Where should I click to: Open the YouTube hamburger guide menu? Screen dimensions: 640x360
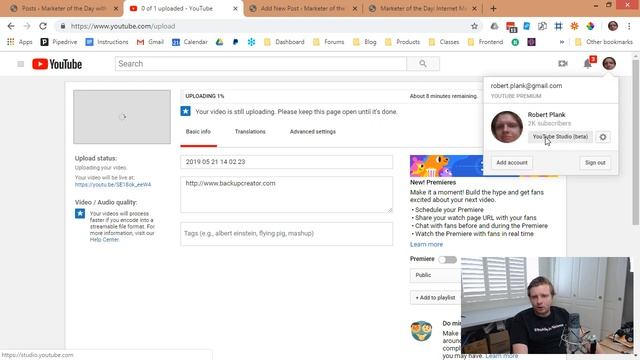(20, 64)
